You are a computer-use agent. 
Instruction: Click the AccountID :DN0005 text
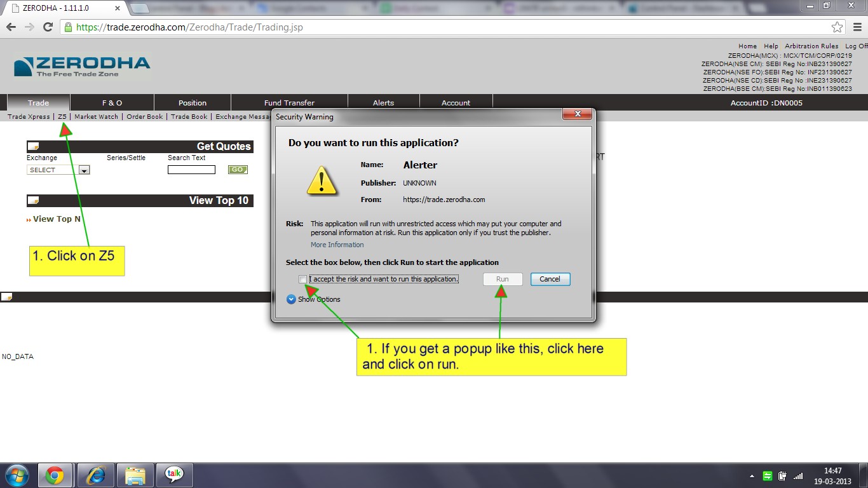coord(766,103)
